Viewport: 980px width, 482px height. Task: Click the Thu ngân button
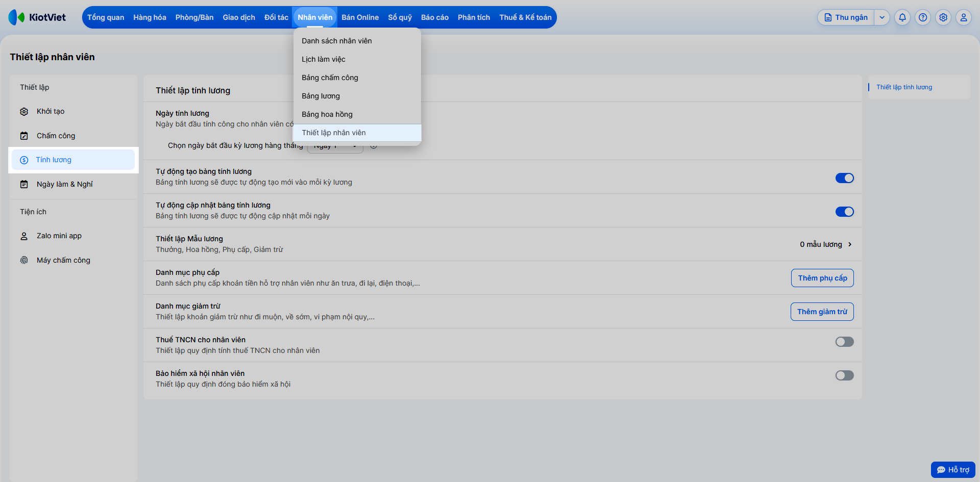pyautogui.click(x=846, y=17)
